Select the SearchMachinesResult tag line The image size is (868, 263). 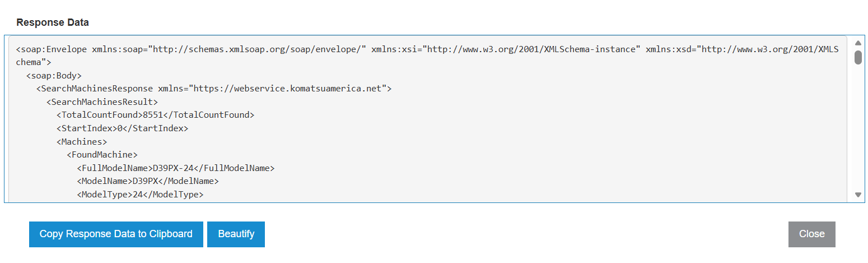(102, 102)
